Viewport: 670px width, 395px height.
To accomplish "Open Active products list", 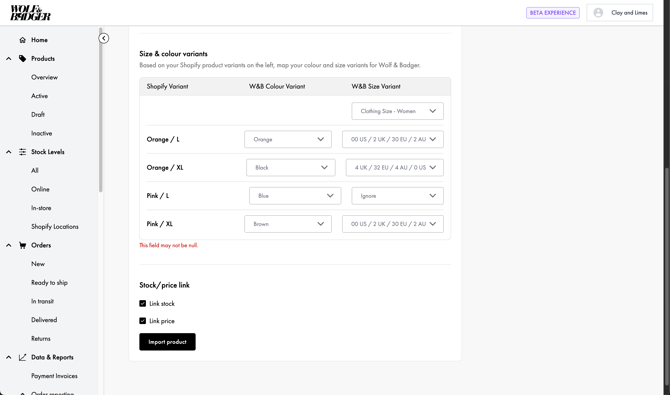I will pos(39,96).
